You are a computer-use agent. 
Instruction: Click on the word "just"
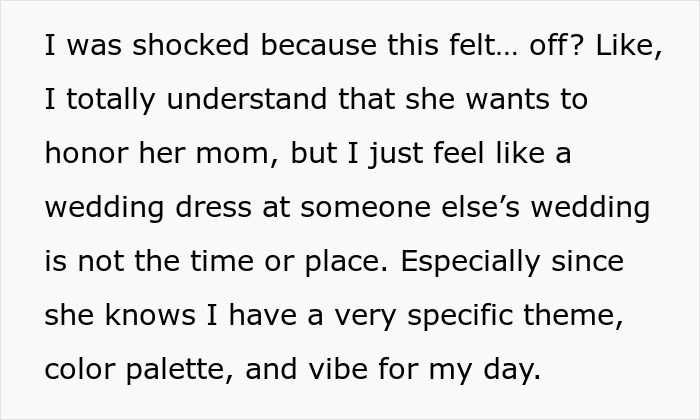pyautogui.click(x=395, y=154)
